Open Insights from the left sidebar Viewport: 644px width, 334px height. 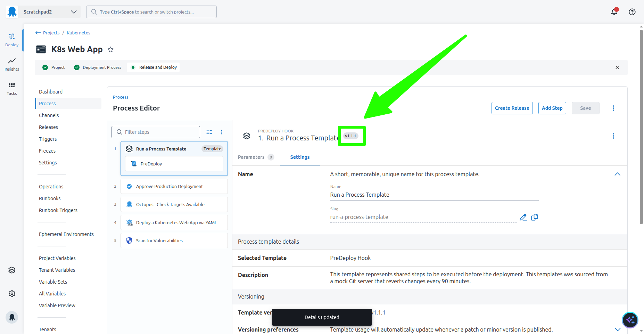[x=12, y=64]
